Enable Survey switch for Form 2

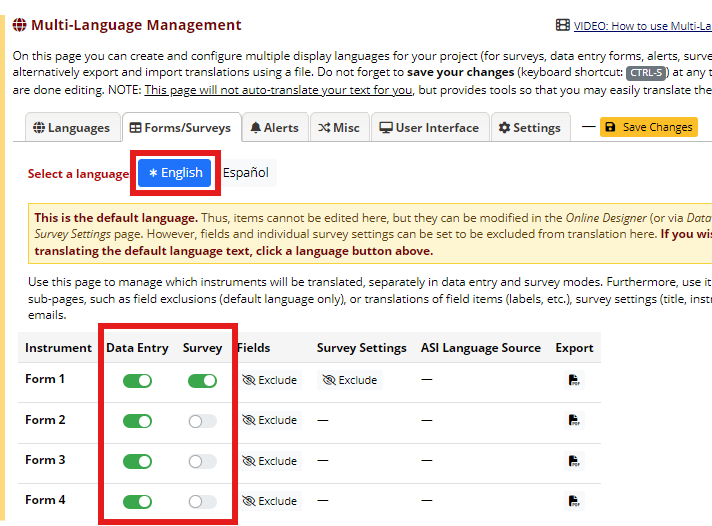[203, 421]
